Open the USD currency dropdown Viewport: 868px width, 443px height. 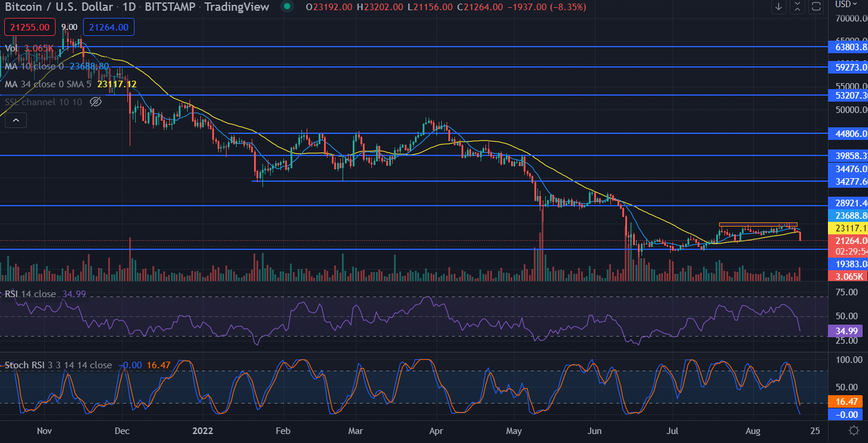click(x=846, y=4)
